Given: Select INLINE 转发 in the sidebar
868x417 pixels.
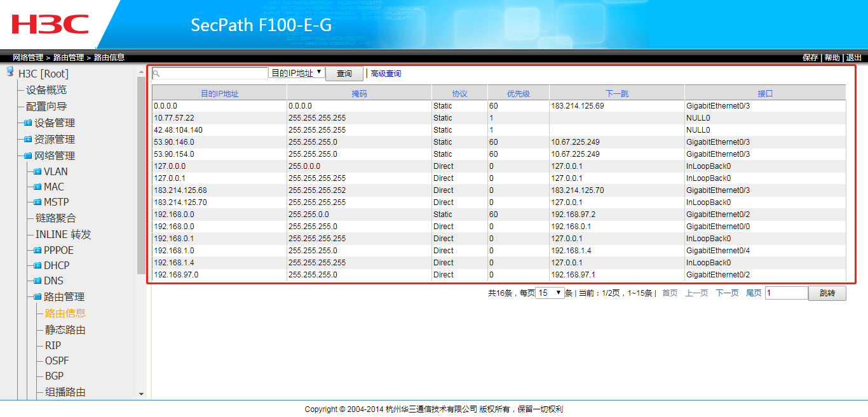Looking at the screenshot, I should tap(64, 234).
